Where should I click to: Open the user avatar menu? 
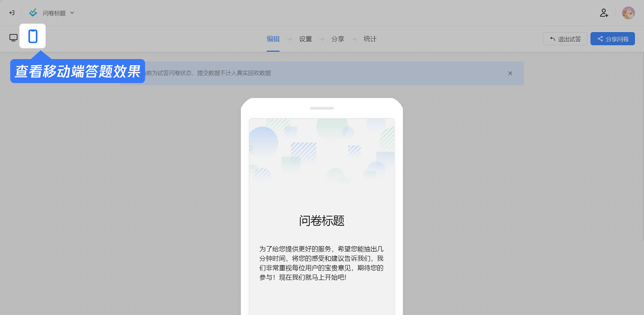click(x=628, y=13)
